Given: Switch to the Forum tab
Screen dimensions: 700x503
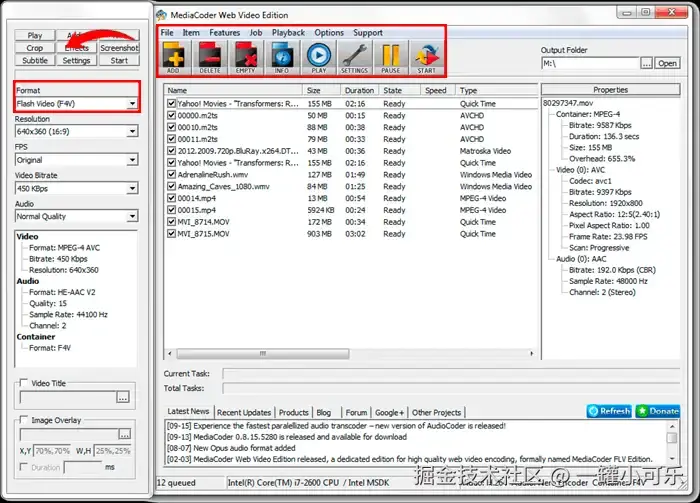Looking at the screenshot, I should (356, 412).
